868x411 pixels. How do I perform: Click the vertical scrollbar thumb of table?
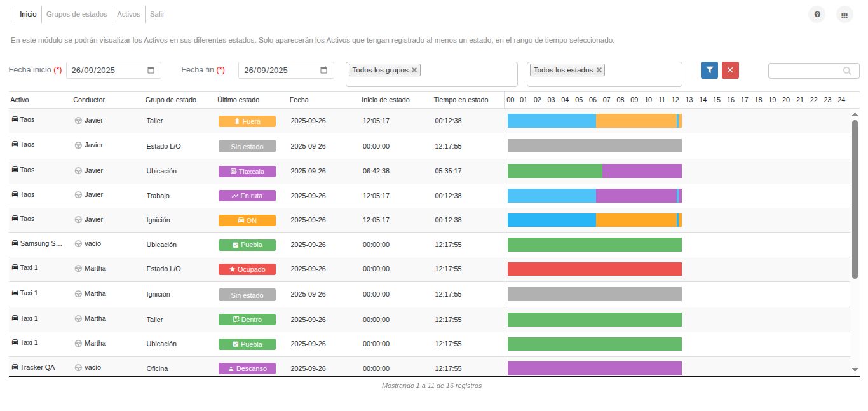tap(855, 199)
